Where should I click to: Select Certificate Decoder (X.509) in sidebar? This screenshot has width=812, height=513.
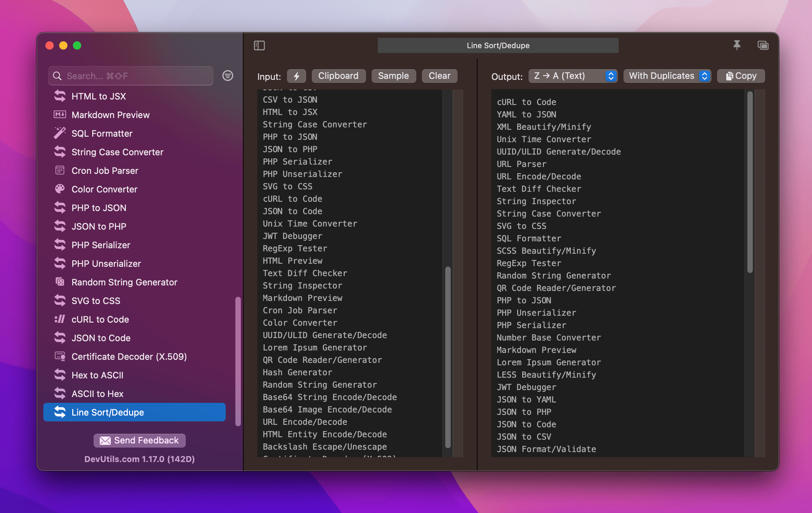pos(134,356)
